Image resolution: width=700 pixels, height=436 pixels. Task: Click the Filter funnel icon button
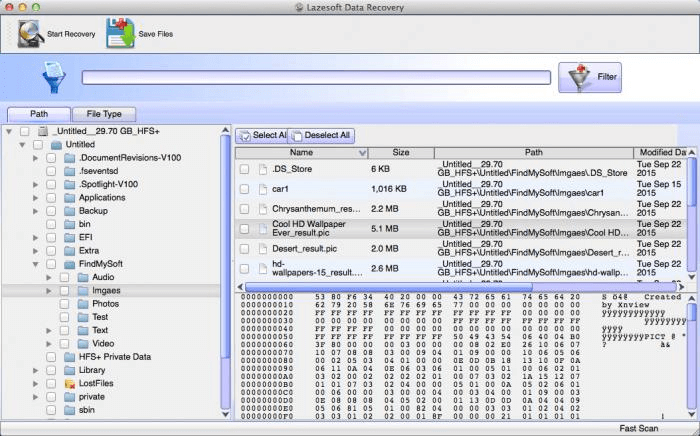click(x=577, y=77)
